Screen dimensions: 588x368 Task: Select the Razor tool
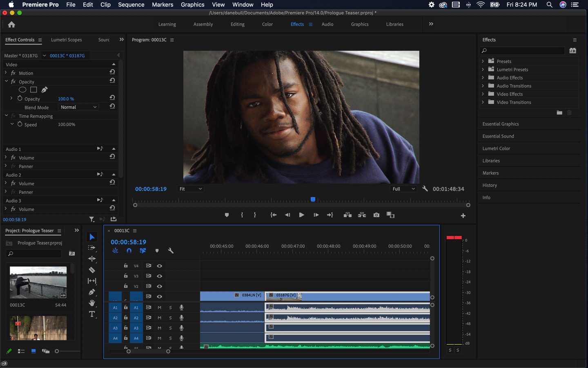point(92,270)
